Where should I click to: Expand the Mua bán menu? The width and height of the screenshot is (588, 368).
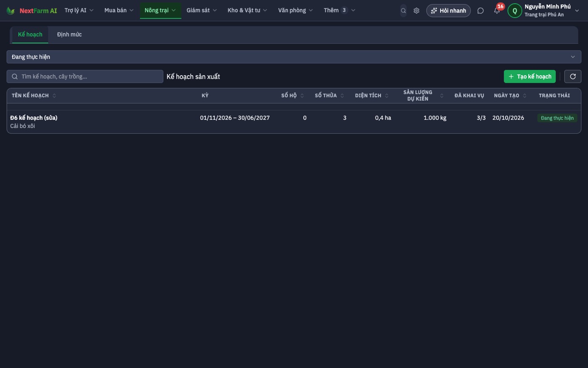[119, 11]
